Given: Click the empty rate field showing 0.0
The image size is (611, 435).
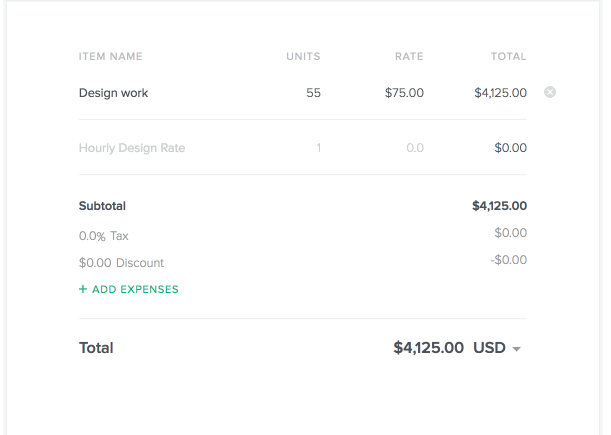Looking at the screenshot, I should point(415,148).
